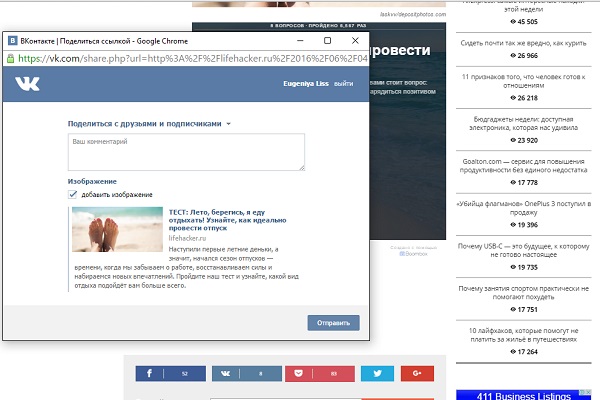This screenshot has height=400, width=600.
Task: Click the '411 Business Listings' ad banner
Action: [523, 395]
